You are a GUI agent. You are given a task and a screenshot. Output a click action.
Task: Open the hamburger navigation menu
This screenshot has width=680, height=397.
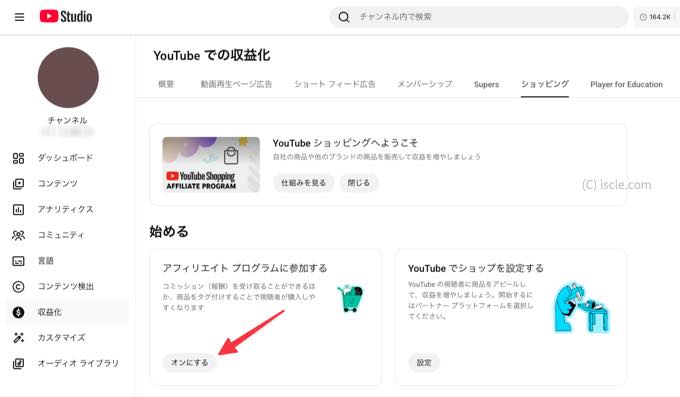click(x=20, y=17)
